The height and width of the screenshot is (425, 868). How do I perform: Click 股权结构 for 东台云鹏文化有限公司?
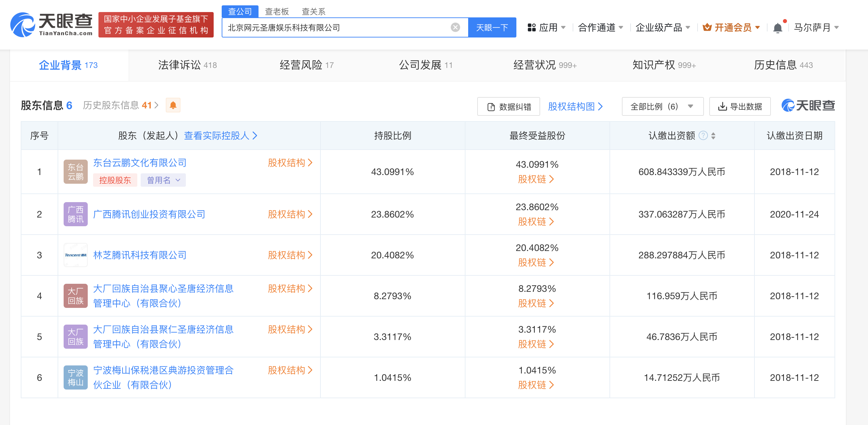(290, 163)
